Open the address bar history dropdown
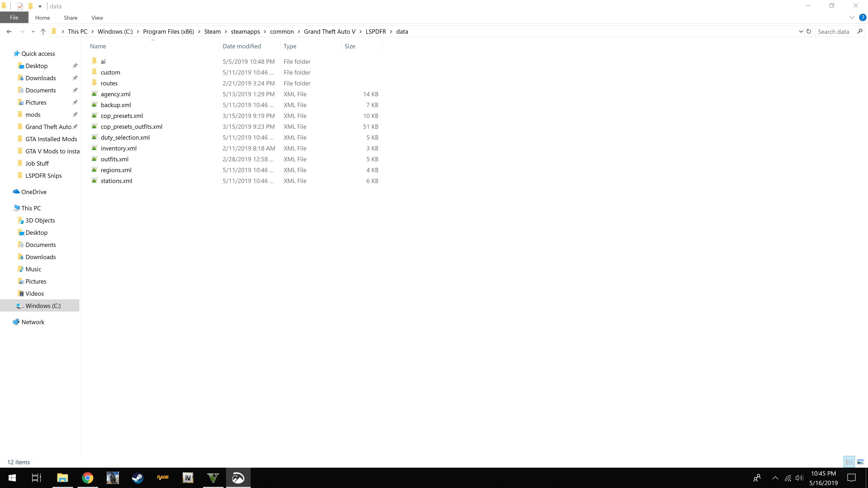Screen dimensions: 868x488 click(x=801, y=32)
